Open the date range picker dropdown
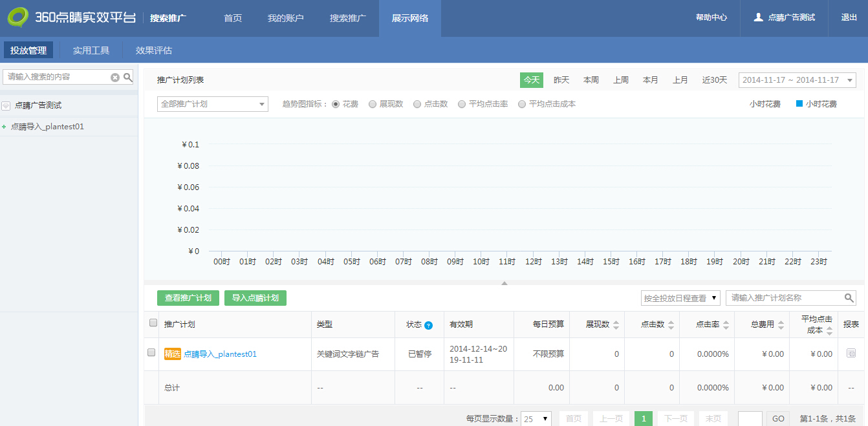 (797, 80)
